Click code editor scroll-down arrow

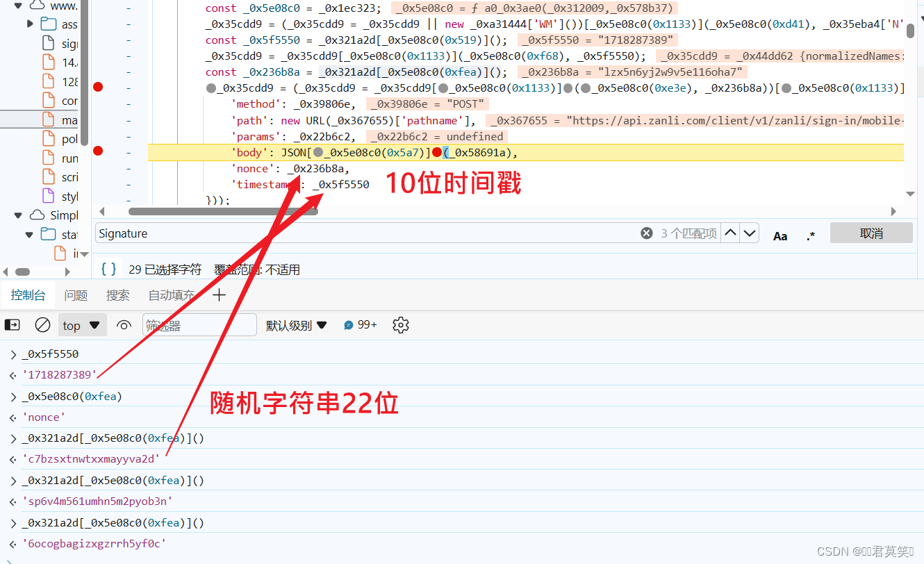[911, 194]
